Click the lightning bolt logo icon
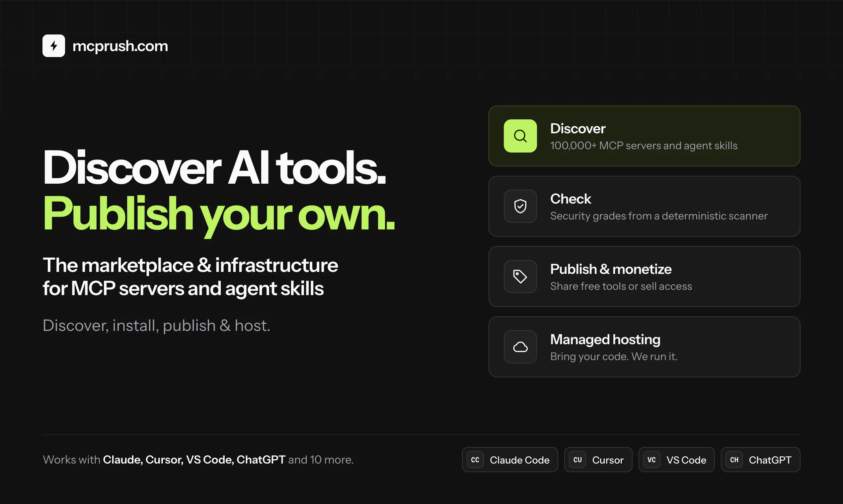 (x=54, y=46)
